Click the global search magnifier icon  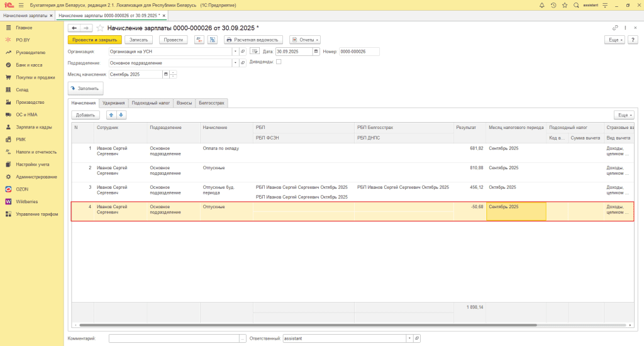(x=576, y=5)
